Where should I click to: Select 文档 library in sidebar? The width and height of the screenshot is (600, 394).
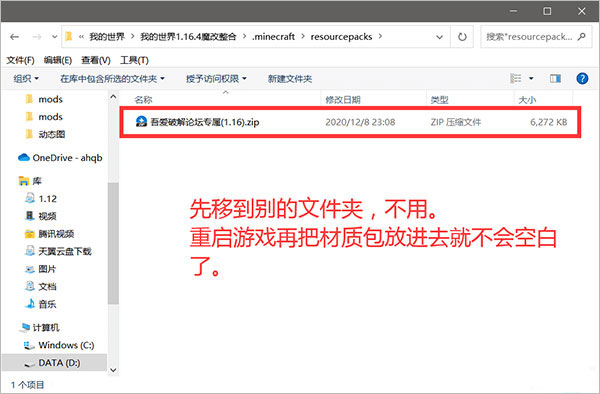coord(41,287)
